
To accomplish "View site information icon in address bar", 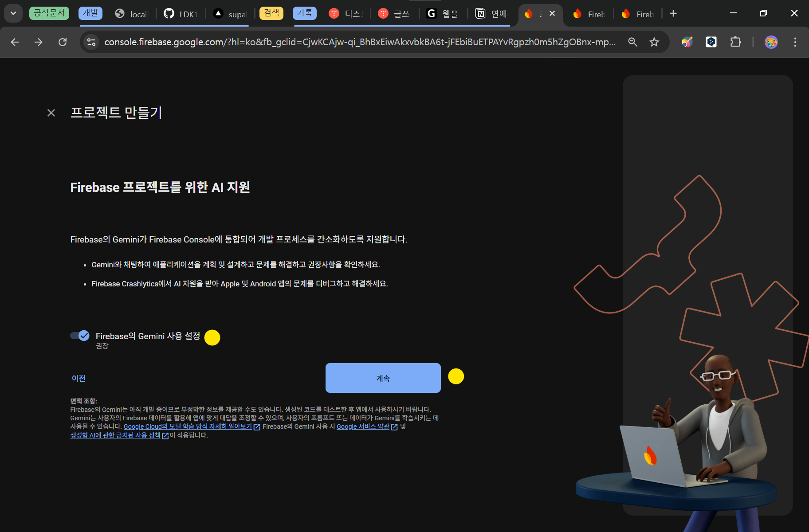I will pyautogui.click(x=91, y=42).
